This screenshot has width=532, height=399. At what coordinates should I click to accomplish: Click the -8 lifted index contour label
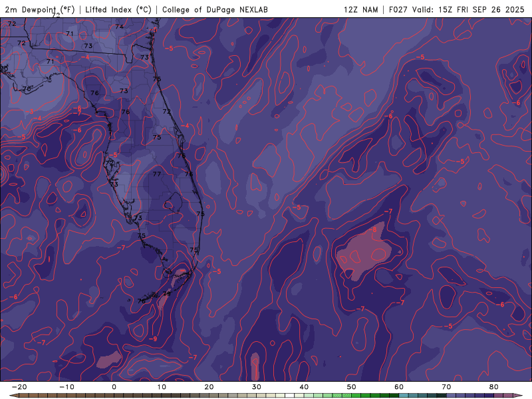pos(372,229)
